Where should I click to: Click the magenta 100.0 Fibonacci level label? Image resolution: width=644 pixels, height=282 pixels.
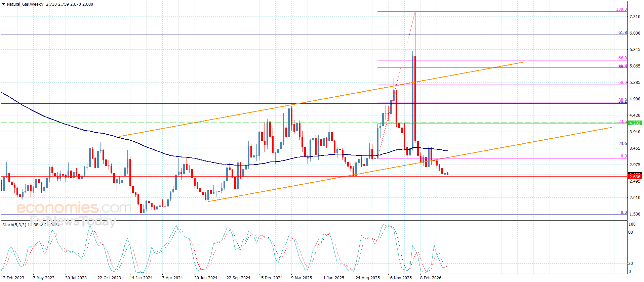point(621,9)
